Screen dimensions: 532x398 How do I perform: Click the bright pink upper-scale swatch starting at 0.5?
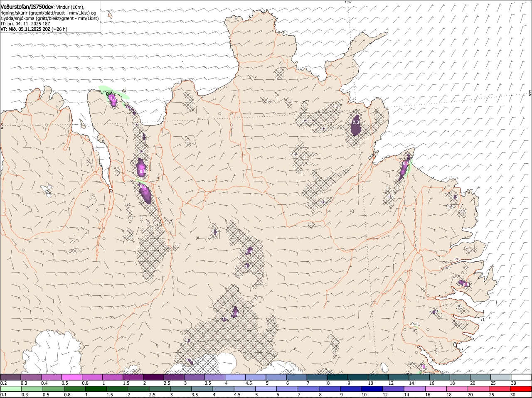pos(71,377)
